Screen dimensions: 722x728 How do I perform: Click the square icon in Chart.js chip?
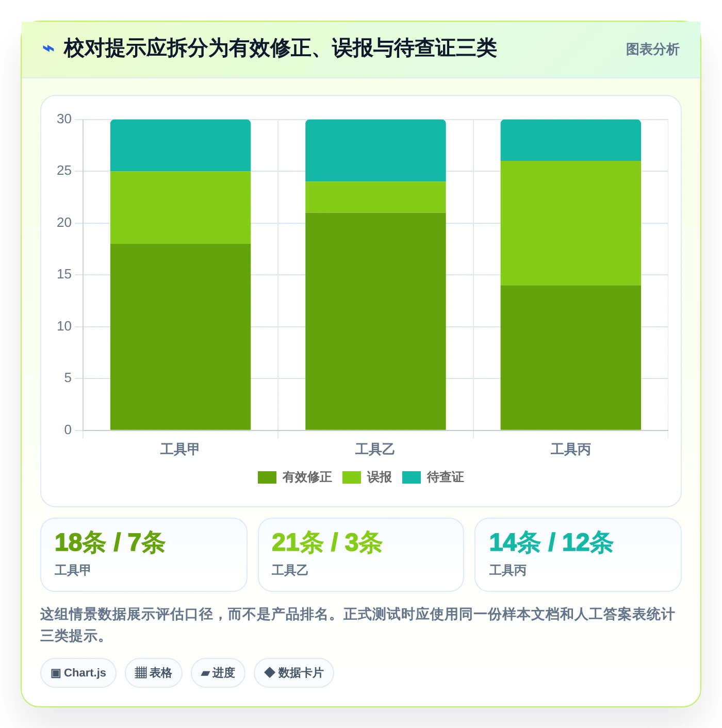[x=56, y=673]
